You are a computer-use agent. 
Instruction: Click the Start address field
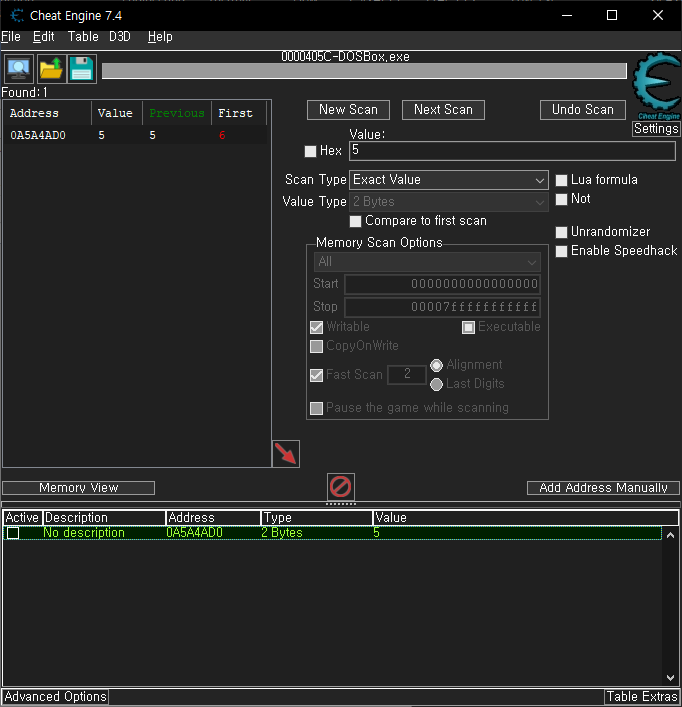tap(443, 284)
